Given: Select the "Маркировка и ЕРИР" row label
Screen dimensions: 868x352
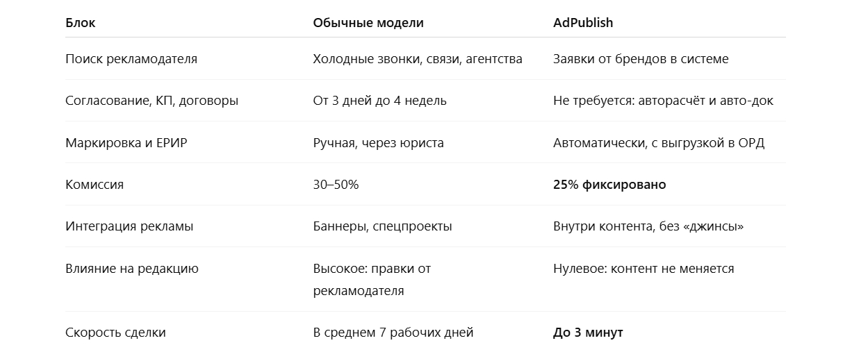Looking at the screenshot, I should click(126, 143).
